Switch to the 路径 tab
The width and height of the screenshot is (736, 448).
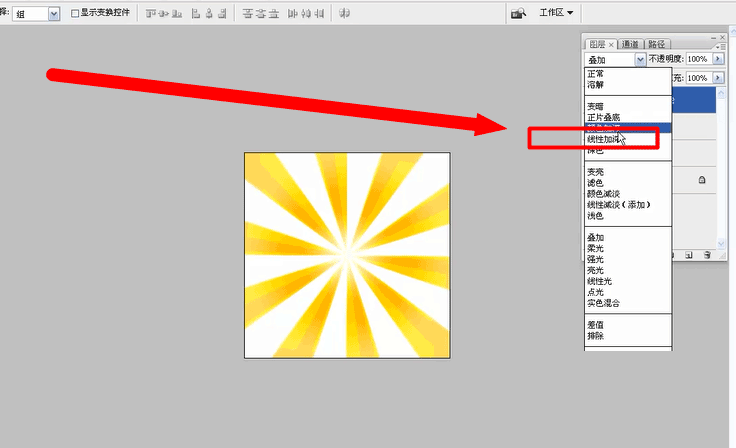(x=657, y=44)
